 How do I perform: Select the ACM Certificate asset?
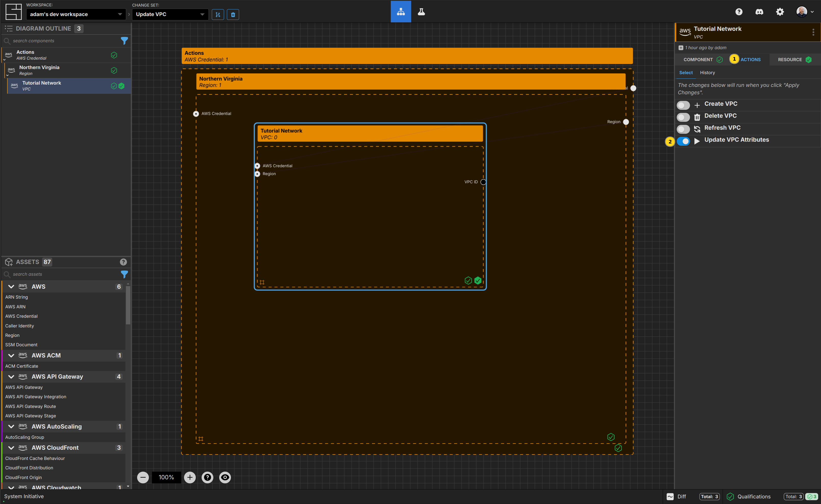(22, 366)
